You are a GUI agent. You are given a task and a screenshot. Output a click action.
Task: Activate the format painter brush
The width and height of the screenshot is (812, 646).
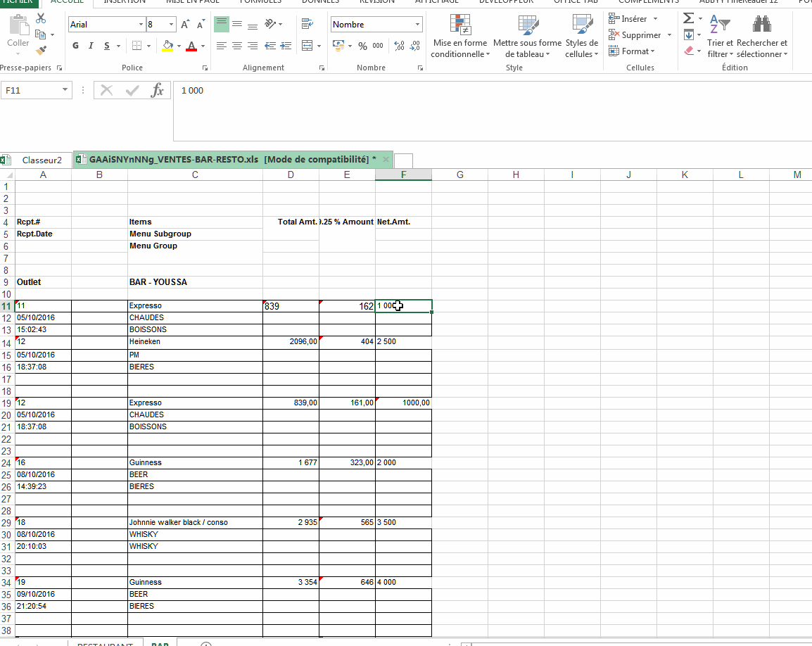pyautogui.click(x=41, y=50)
